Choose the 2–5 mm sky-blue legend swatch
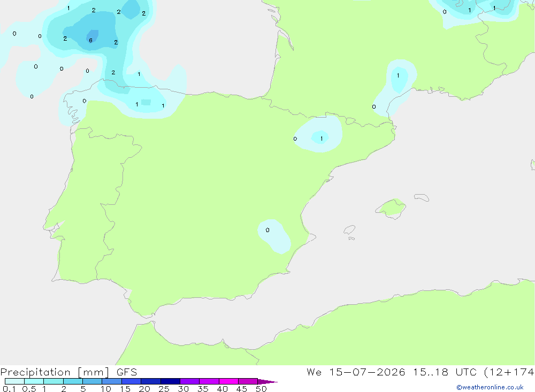535x392 pixels. (x=73, y=381)
